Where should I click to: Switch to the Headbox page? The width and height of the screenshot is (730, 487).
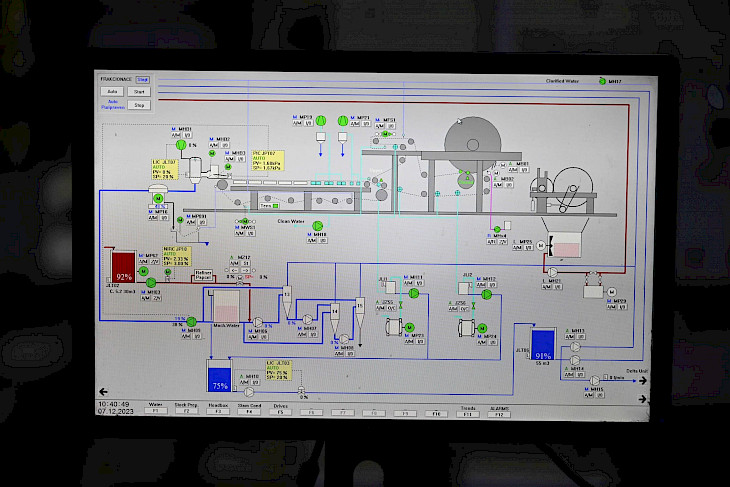(218, 410)
